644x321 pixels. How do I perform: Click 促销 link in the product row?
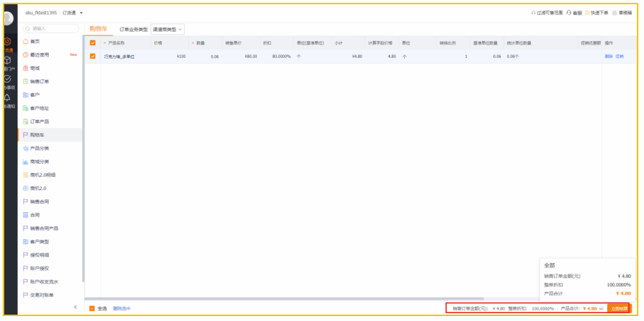coord(619,57)
